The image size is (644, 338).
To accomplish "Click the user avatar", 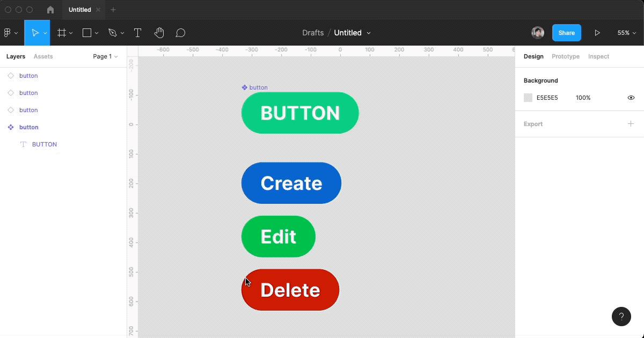I will pos(537,32).
